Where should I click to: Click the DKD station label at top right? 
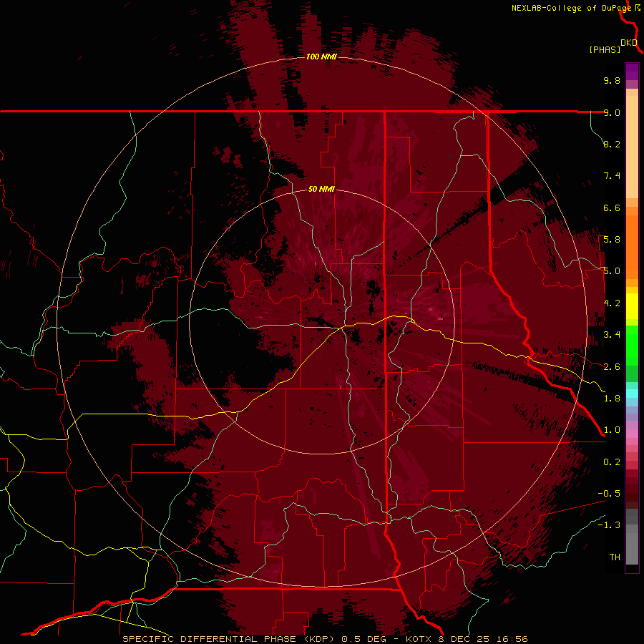pos(629,42)
